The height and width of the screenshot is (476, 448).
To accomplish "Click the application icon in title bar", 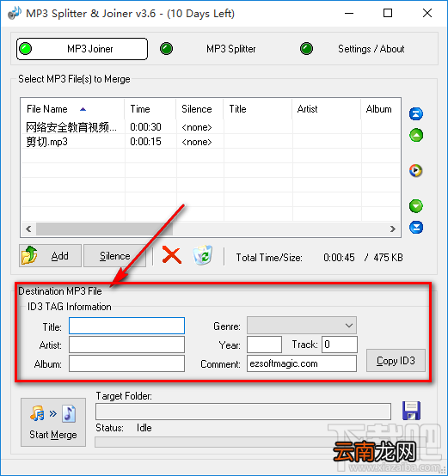I will coord(15,13).
